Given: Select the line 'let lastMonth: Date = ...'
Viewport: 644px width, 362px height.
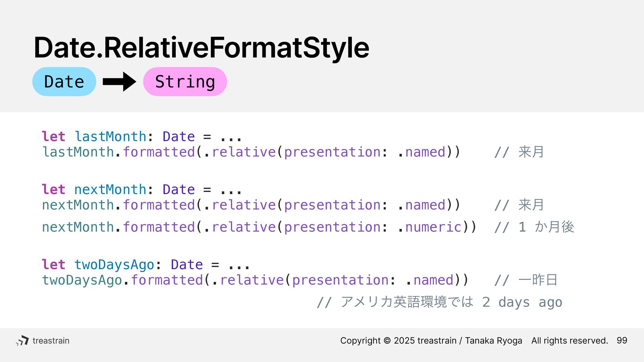Looking at the screenshot, I should (142, 137).
